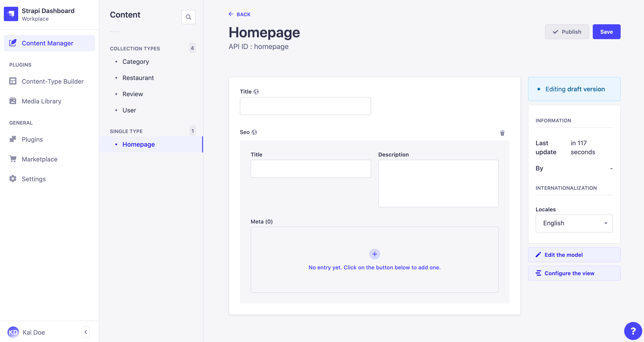The image size is (644, 342).
Task: Click the Settings gear icon
Action: pos(13,179)
